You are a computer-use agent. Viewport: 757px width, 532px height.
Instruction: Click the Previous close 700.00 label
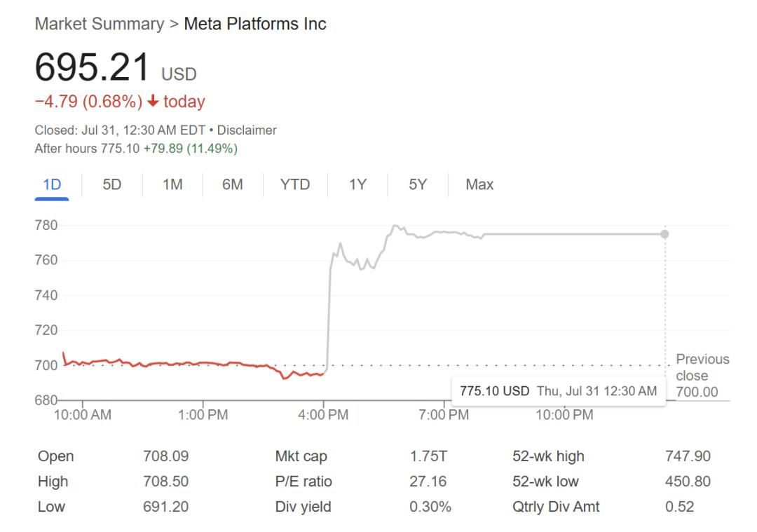(x=702, y=375)
